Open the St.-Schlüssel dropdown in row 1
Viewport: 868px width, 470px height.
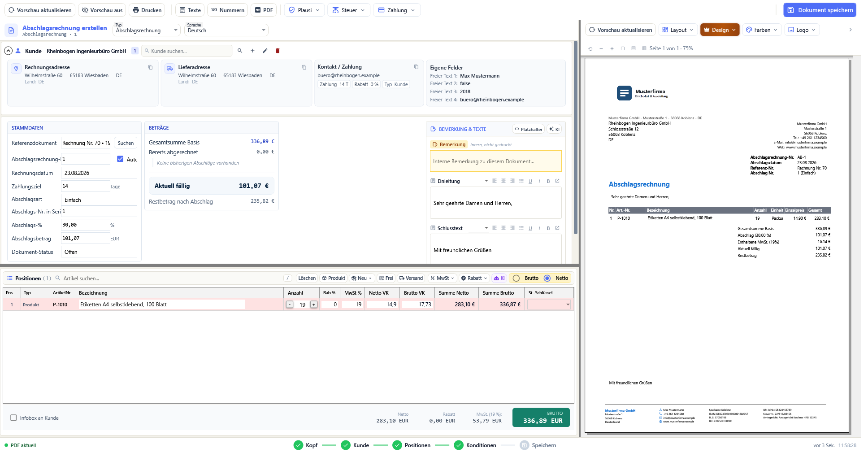(549, 305)
